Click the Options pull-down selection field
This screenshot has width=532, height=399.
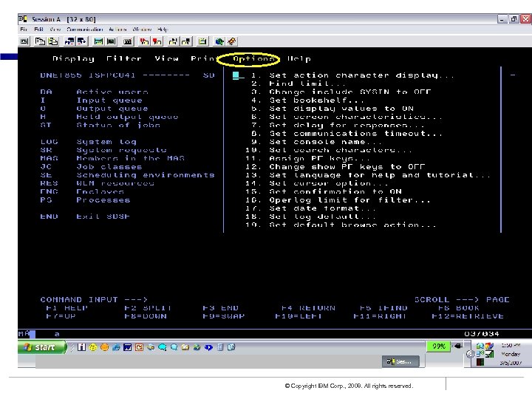point(238,75)
